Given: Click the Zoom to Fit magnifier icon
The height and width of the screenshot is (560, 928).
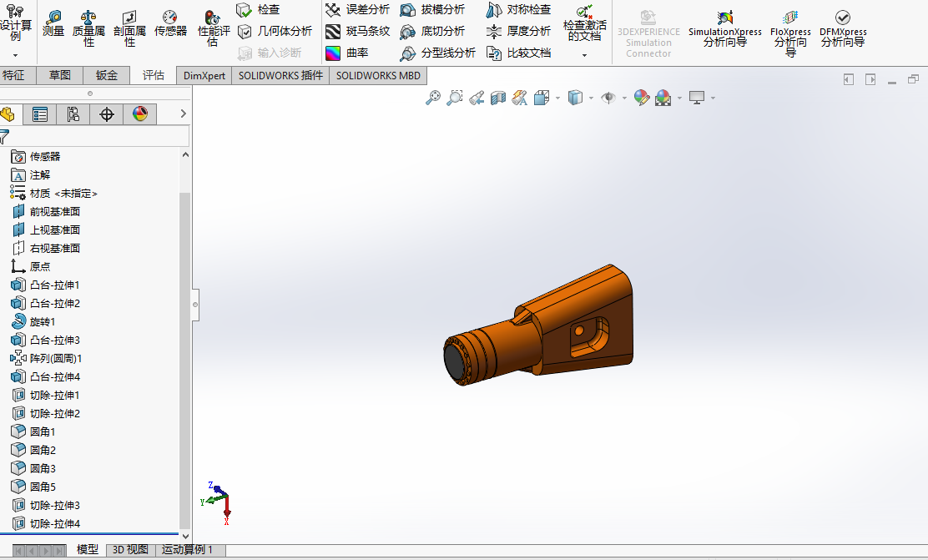Looking at the screenshot, I should pyautogui.click(x=432, y=98).
